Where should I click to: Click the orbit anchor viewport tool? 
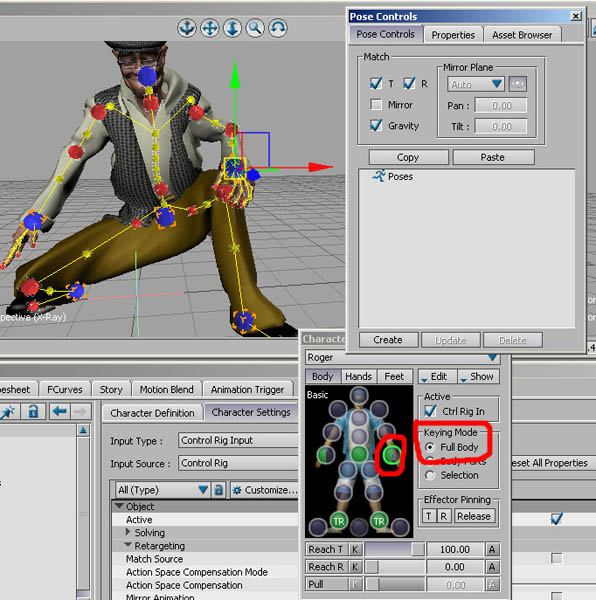click(x=187, y=28)
